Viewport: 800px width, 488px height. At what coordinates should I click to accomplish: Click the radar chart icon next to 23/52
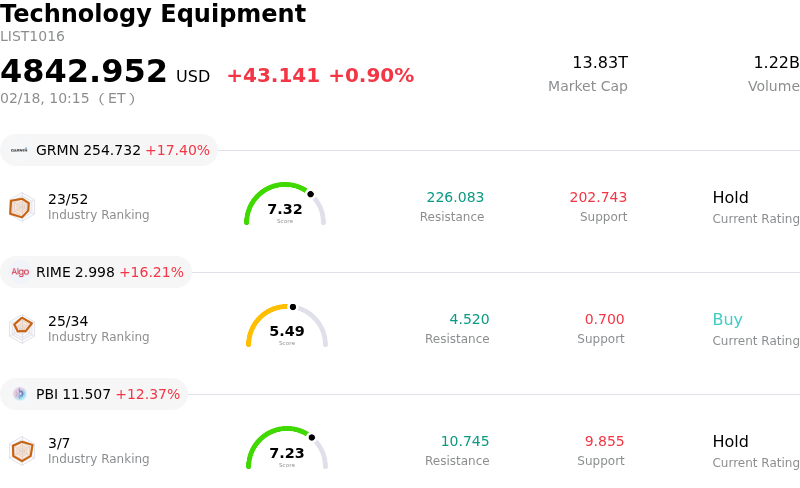click(21, 207)
